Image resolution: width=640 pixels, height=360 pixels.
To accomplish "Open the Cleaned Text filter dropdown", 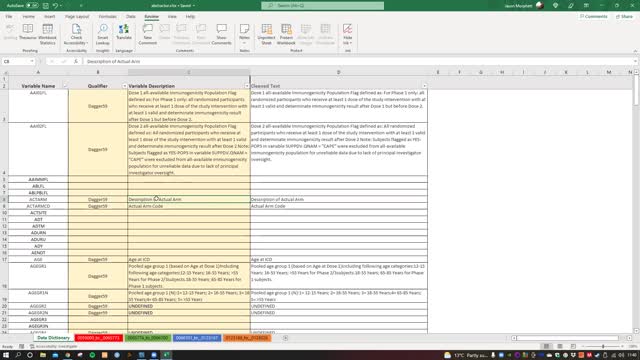I will click(x=424, y=86).
